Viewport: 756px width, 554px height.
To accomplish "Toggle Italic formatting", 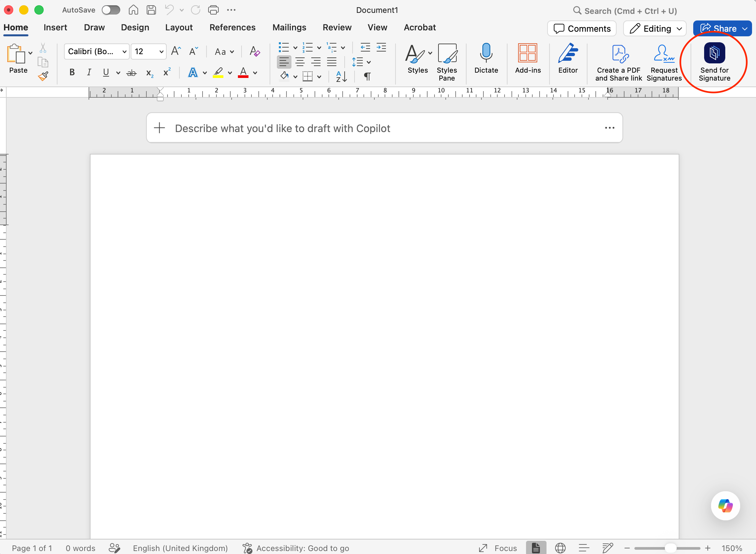I will point(89,72).
